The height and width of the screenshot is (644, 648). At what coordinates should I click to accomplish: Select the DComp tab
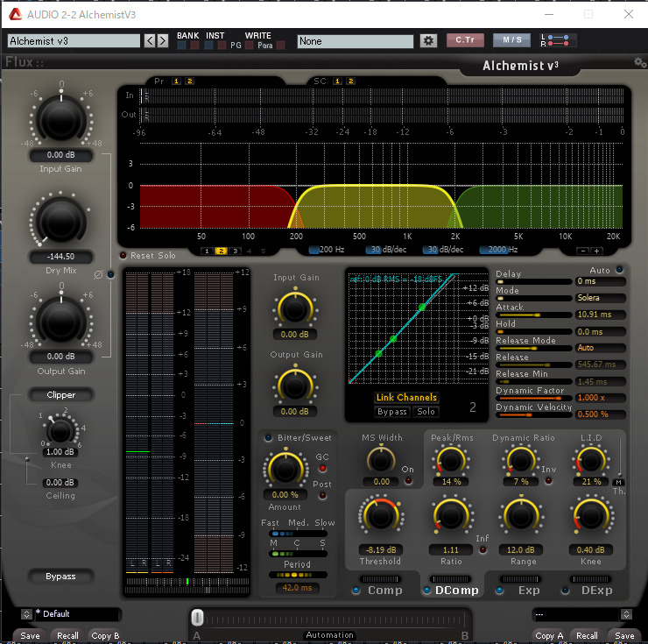(x=456, y=591)
